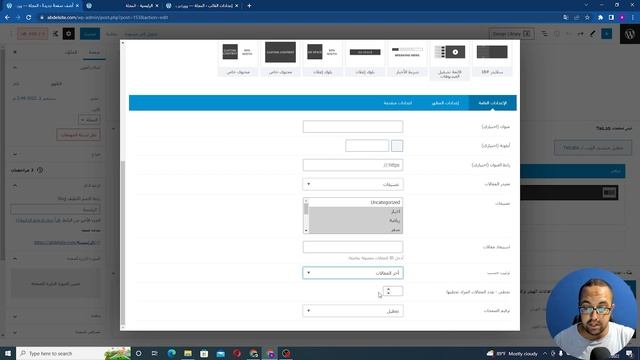
Task: Collapse the summary panel chevron
Action: coord(15,68)
